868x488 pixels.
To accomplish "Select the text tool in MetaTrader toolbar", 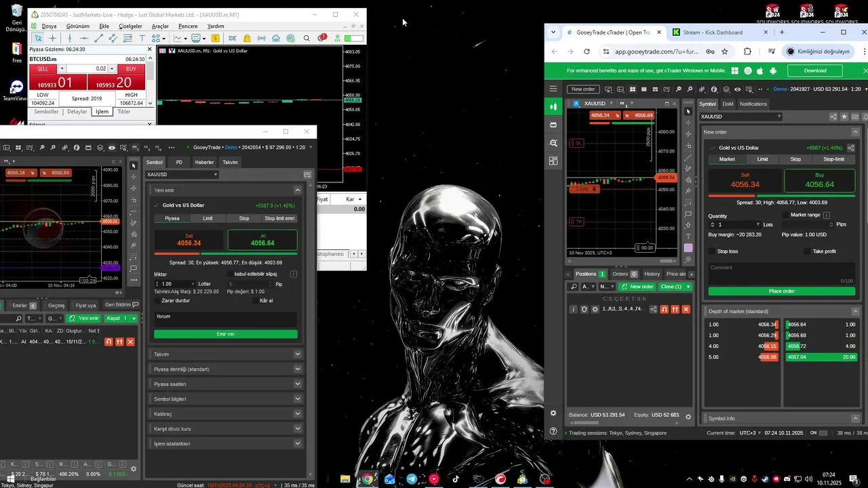I will [142, 38].
